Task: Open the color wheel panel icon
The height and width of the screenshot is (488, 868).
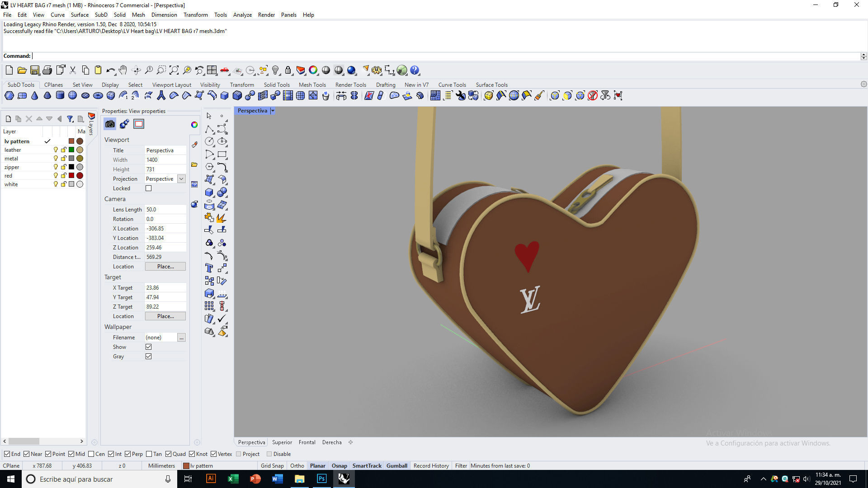Action: 194,125
